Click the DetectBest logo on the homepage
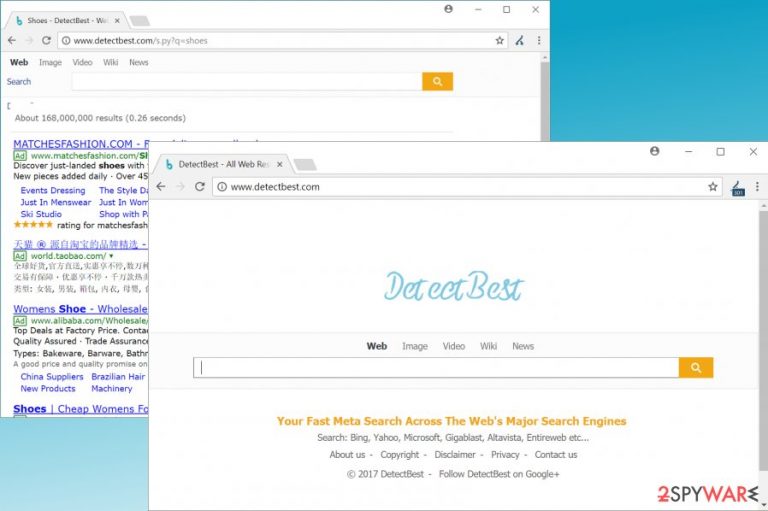The height and width of the screenshot is (511, 768). (x=454, y=287)
